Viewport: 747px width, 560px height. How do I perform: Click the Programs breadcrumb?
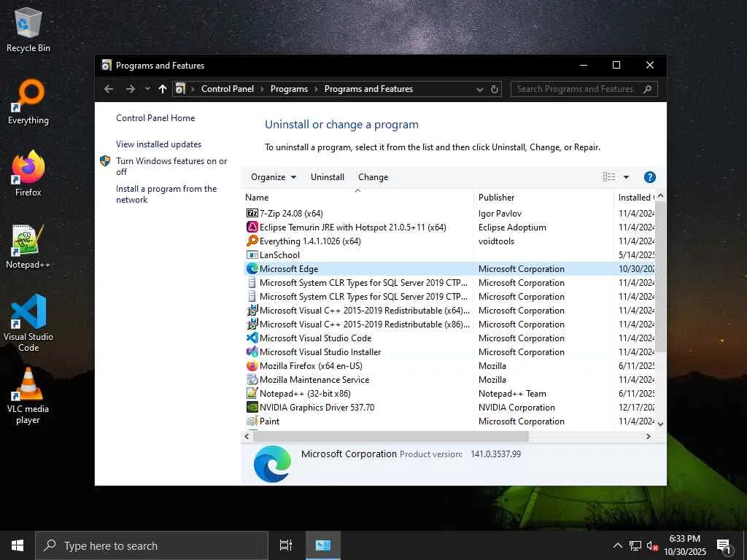click(x=289, y=89)
